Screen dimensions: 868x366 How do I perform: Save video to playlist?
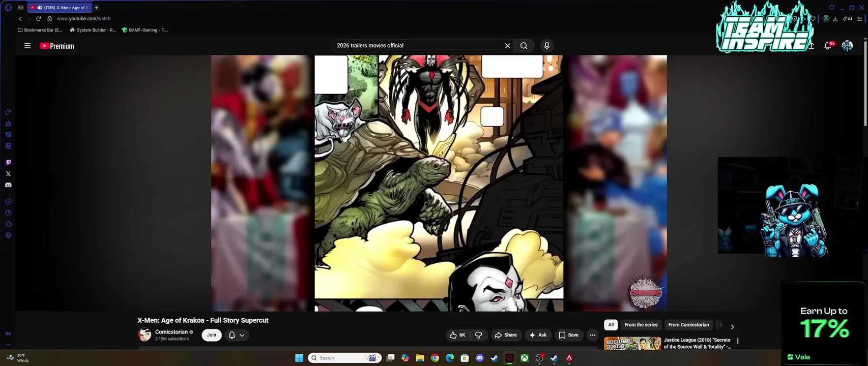[x=568, y=335]
